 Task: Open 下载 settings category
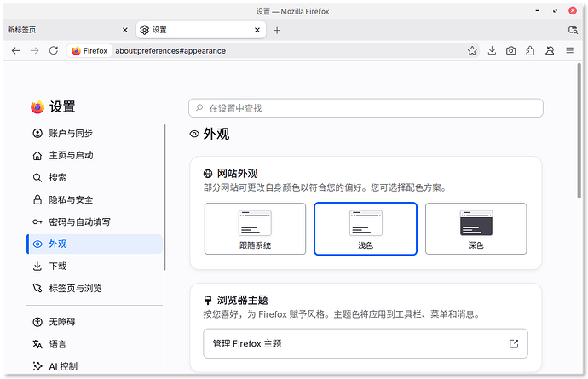[x=95, y=266]
